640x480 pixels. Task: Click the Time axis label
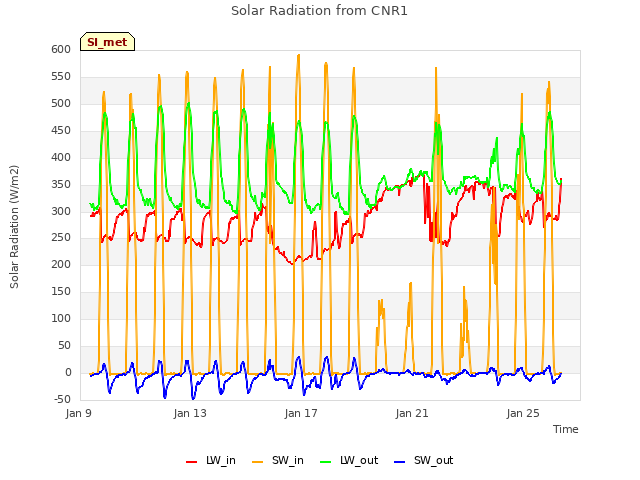pos(565,429)
